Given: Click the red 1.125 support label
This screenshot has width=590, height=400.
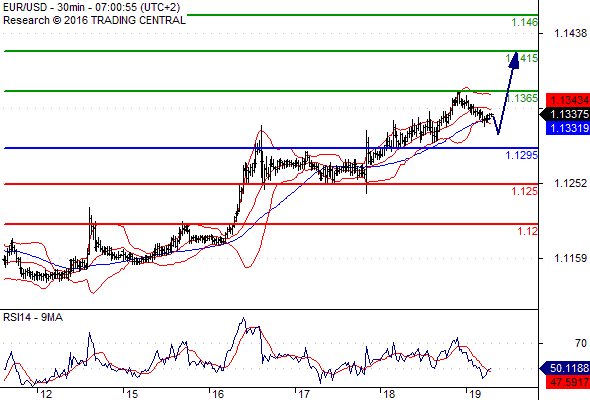Looking at the screenshot, I should [x=525, y=191].
